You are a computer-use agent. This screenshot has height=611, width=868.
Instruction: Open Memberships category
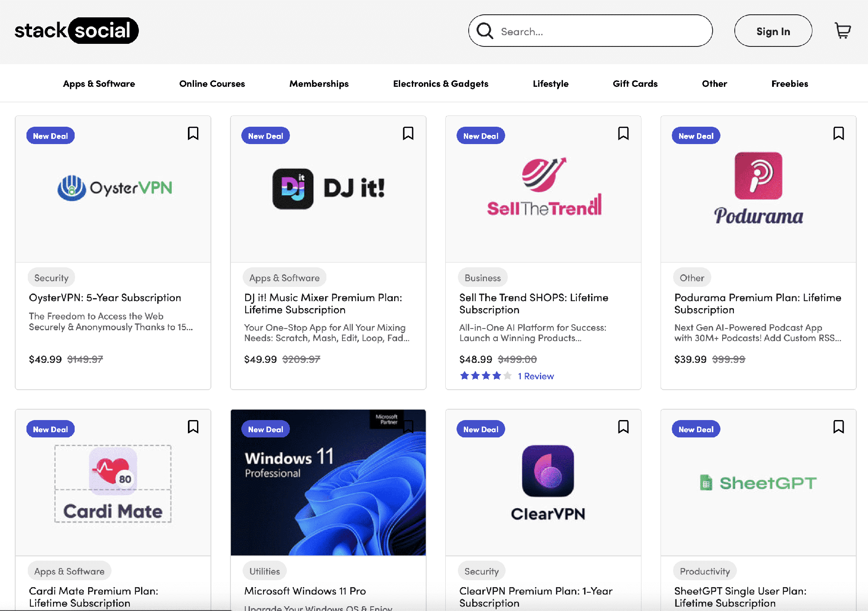pos(319,84)
